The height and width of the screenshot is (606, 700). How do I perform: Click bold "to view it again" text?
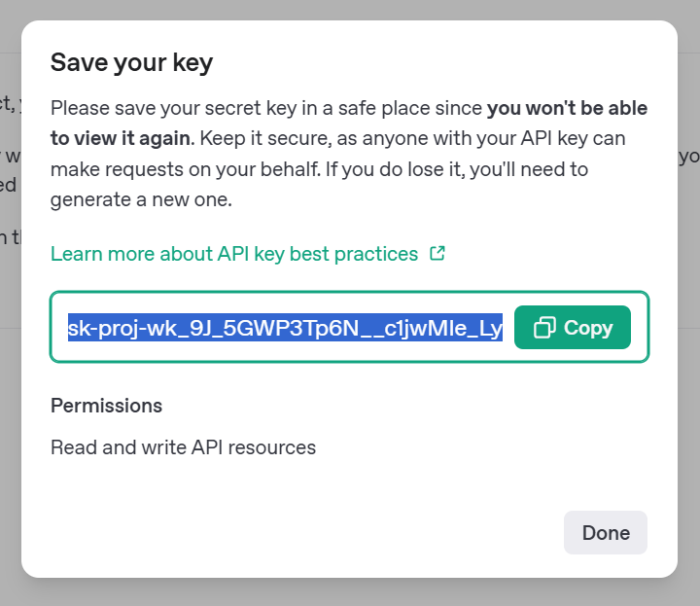(121, 138)
